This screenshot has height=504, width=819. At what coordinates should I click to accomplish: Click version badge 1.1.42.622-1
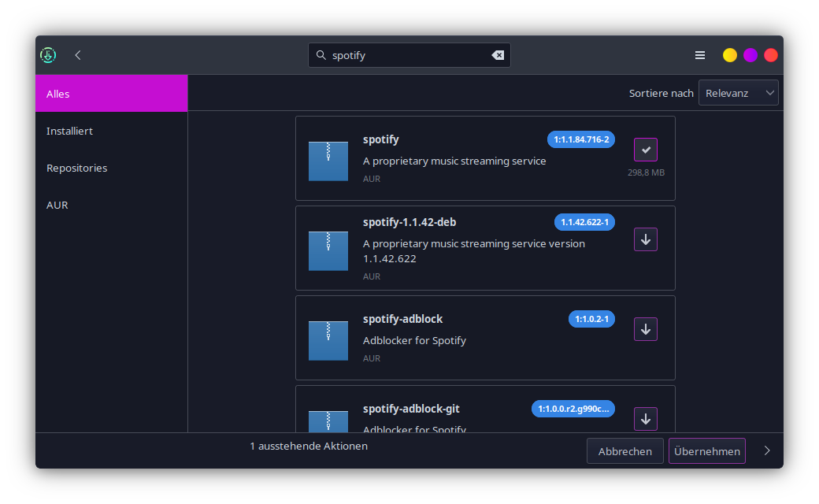tap(584, 222)
